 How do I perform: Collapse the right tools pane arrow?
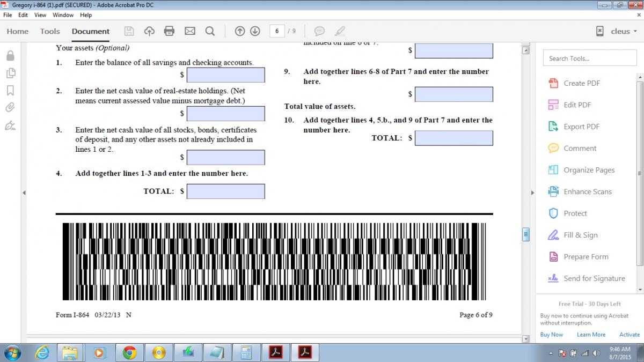[532, 193]
